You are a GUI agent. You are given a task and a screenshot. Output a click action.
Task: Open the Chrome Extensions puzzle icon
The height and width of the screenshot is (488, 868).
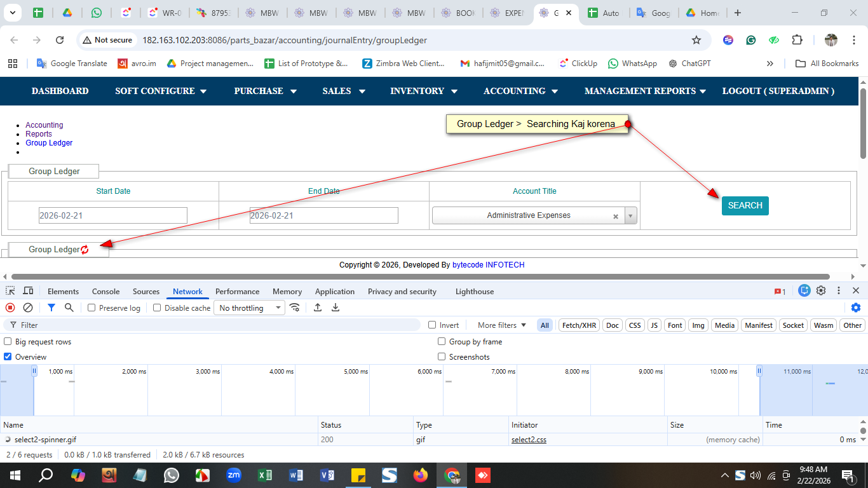pyautogui.click(x=797, y=40)
